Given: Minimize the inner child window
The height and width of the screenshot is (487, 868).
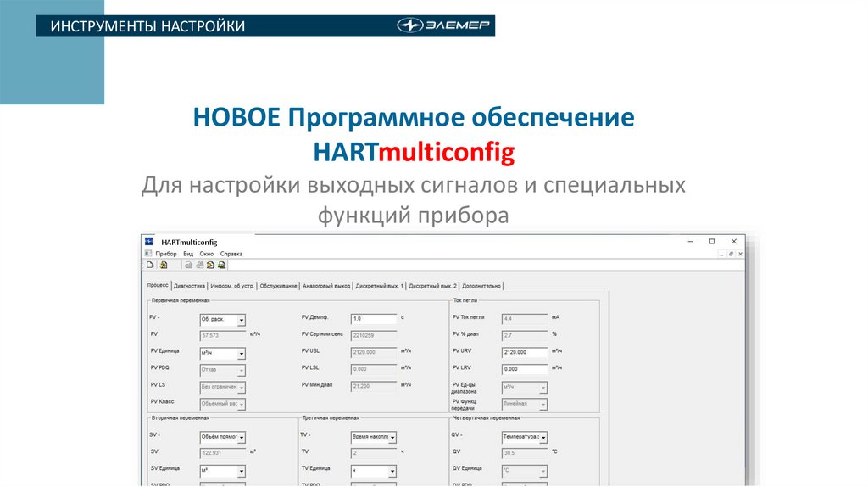Looking at the screenshot, I should (721, 254).
